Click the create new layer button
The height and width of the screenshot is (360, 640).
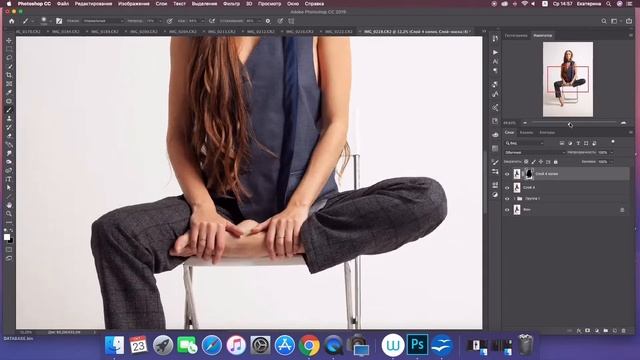[615, 331]
